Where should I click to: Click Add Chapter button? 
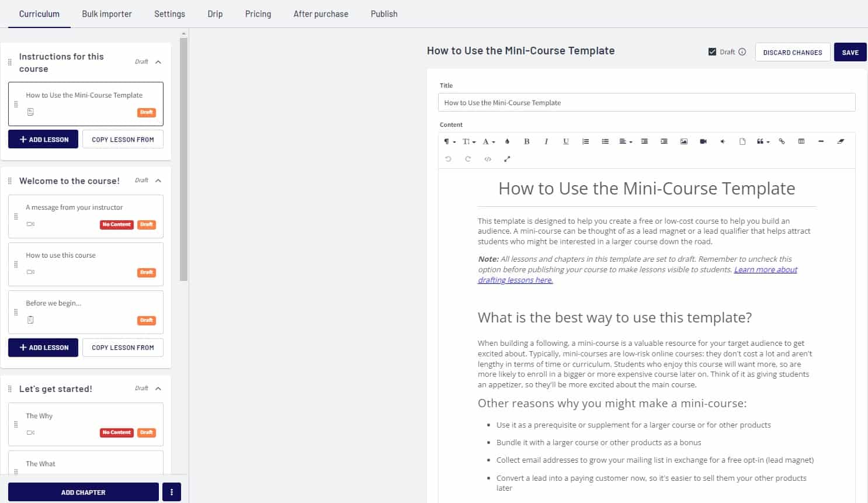84,492
